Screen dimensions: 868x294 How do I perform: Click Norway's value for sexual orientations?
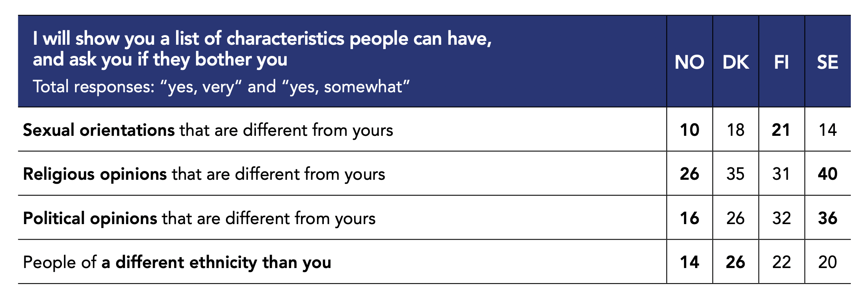[689, 130]
